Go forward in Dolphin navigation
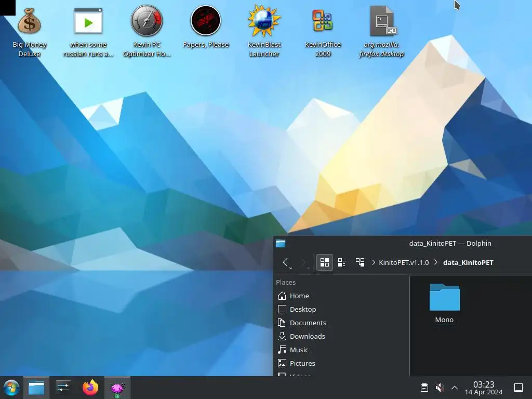This screenshot has height=399, width=532. [x=303, y=262]
